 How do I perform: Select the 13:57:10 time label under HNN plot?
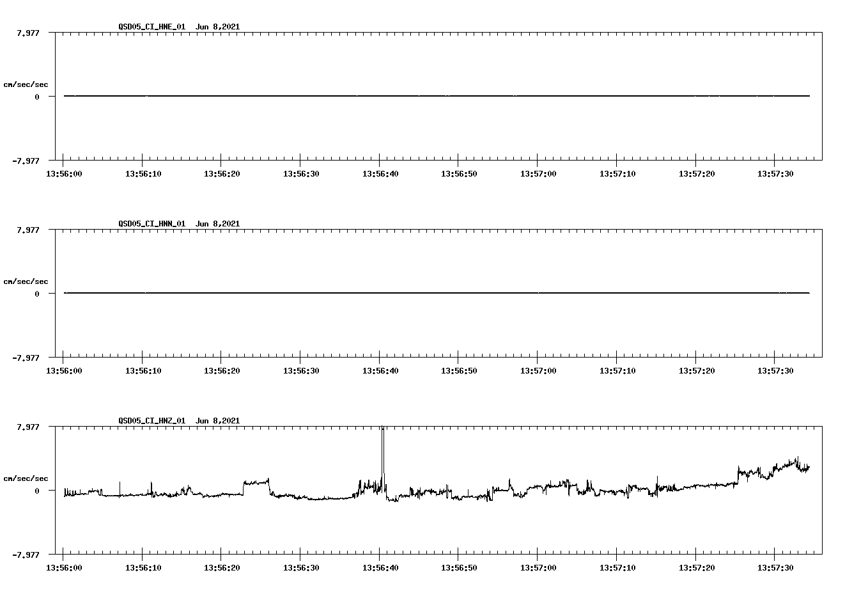click(617, 370)
